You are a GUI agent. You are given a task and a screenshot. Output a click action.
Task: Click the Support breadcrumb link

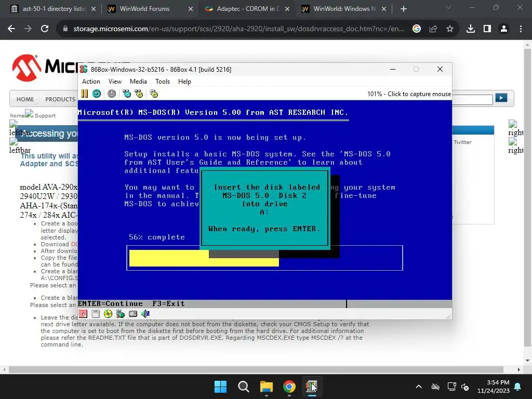click(x=45, y=115)
